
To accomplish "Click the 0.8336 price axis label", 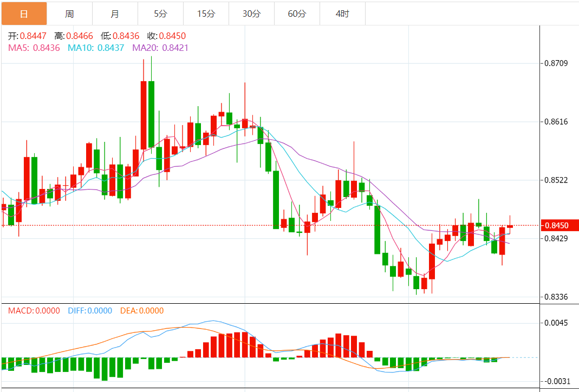I will 556,296.
